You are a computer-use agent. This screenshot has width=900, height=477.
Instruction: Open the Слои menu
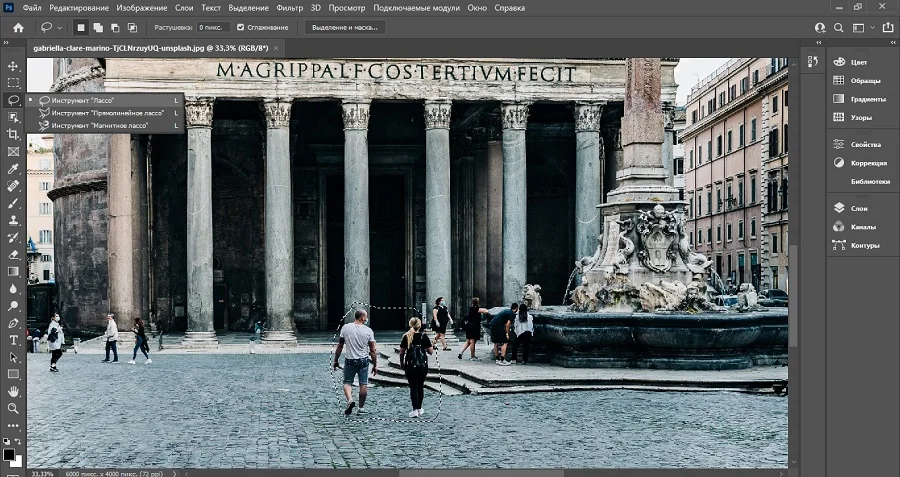184,8
